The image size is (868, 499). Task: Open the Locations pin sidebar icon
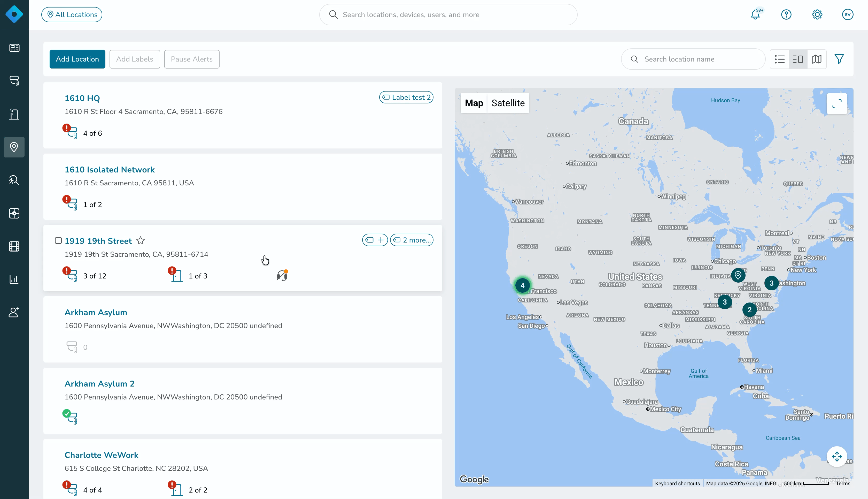tap(14, 147)
